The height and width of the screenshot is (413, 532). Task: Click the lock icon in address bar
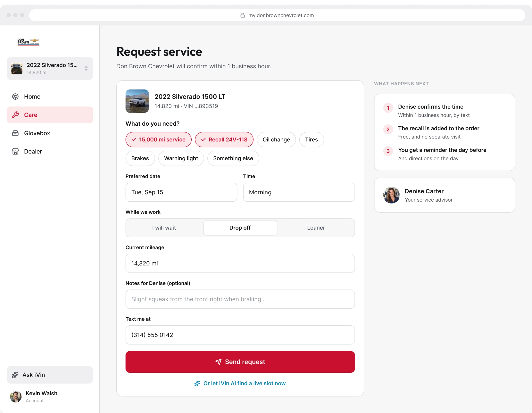(x=243, y=15)
